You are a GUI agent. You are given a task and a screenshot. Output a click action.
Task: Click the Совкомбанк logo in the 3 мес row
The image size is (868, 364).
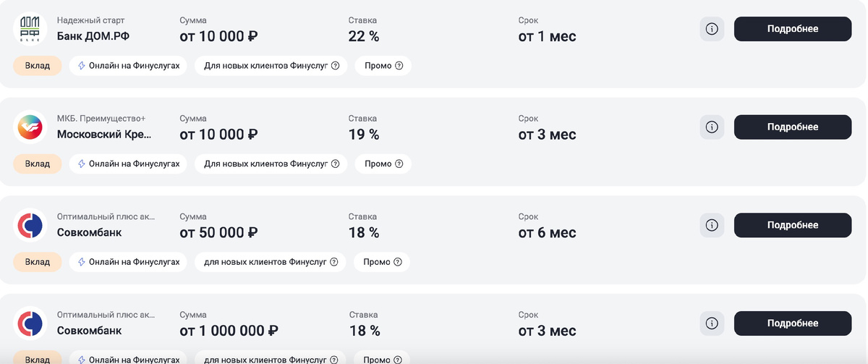(30, 323)
